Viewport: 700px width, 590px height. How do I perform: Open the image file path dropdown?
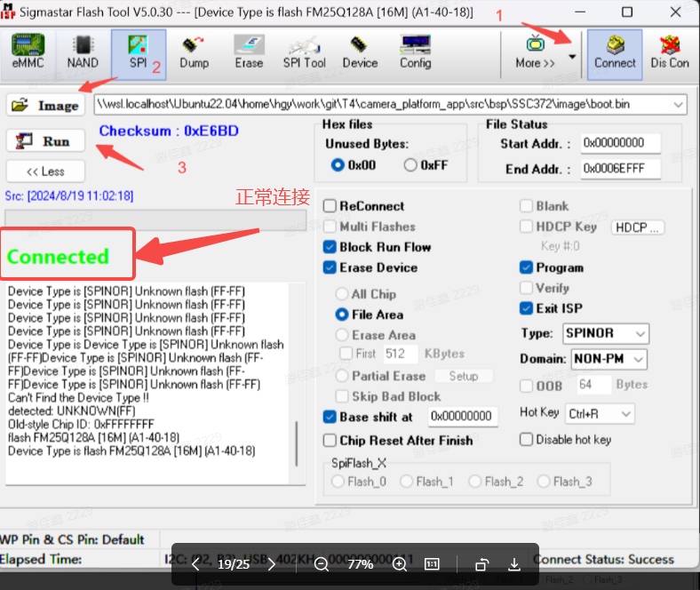[x=678, y=105]
